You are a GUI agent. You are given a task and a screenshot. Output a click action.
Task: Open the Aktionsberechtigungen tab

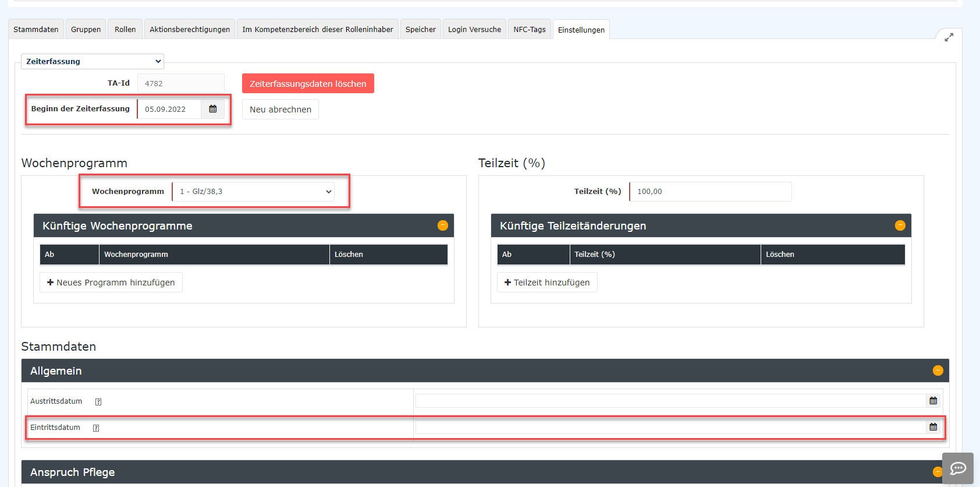coord(190,29)
